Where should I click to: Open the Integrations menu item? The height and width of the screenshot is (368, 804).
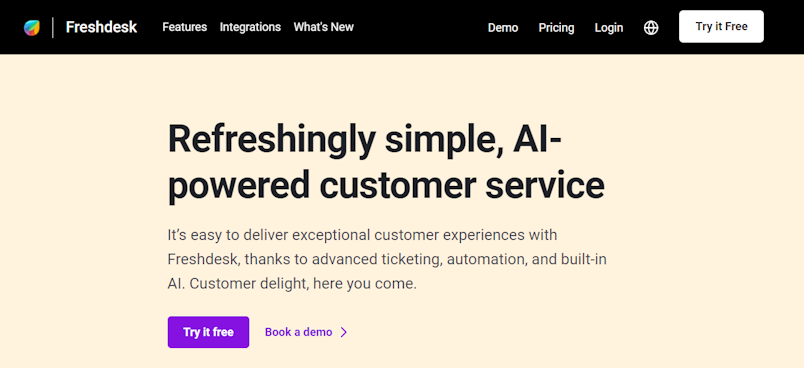250,27
